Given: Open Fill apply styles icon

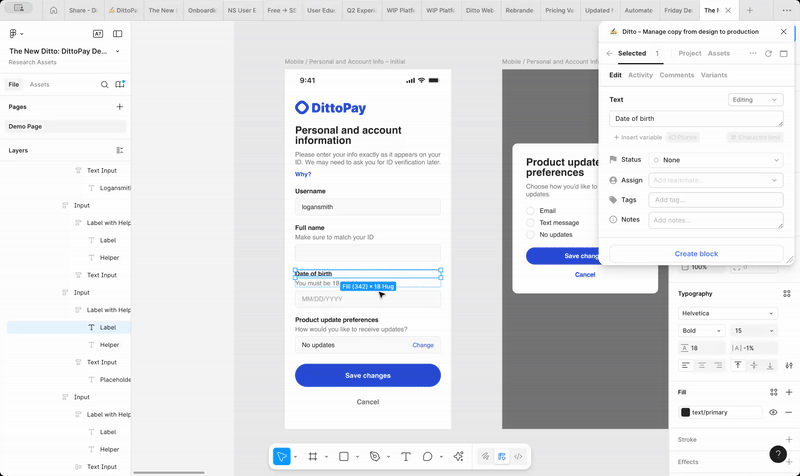Looking at the screenshot, I should 773,392.
